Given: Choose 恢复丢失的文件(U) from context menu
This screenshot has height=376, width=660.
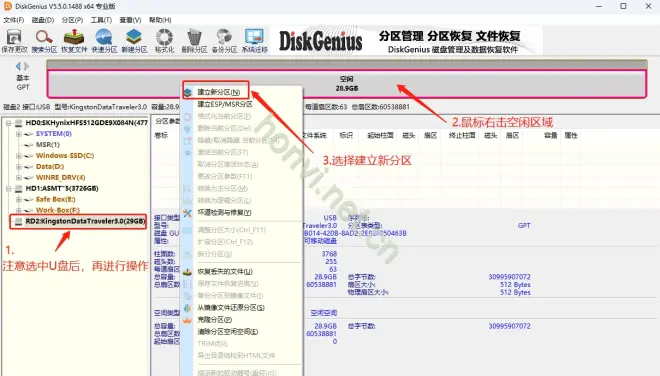Looking at the screenshot, I should coord(225,272).
